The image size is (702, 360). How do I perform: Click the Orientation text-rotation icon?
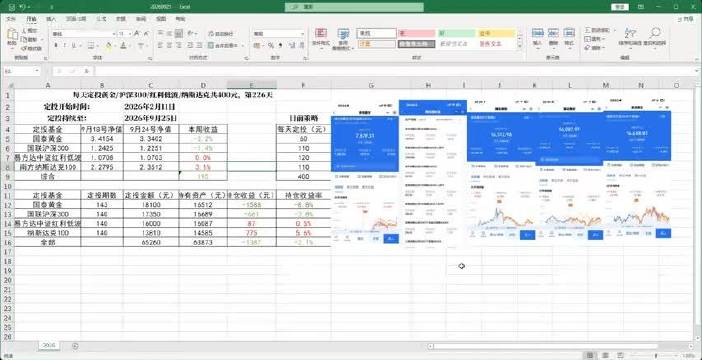[191, 34]
